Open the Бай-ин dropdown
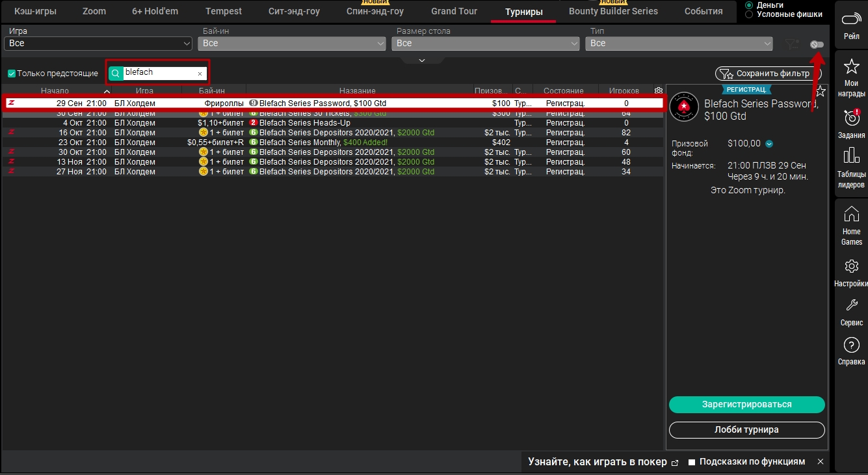Screen dimensions: 868x475 (292, 43)
